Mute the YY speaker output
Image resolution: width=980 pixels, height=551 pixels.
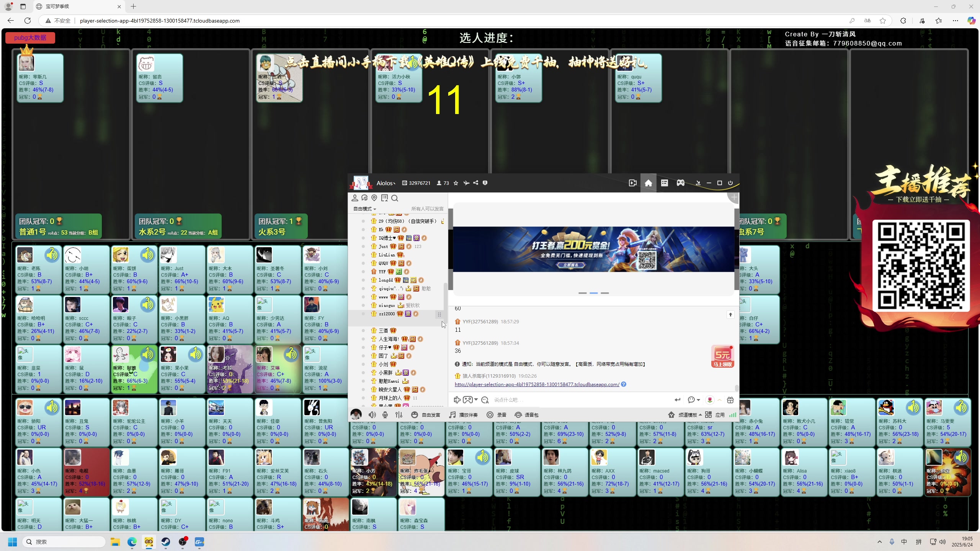click(x=372, y=415)
